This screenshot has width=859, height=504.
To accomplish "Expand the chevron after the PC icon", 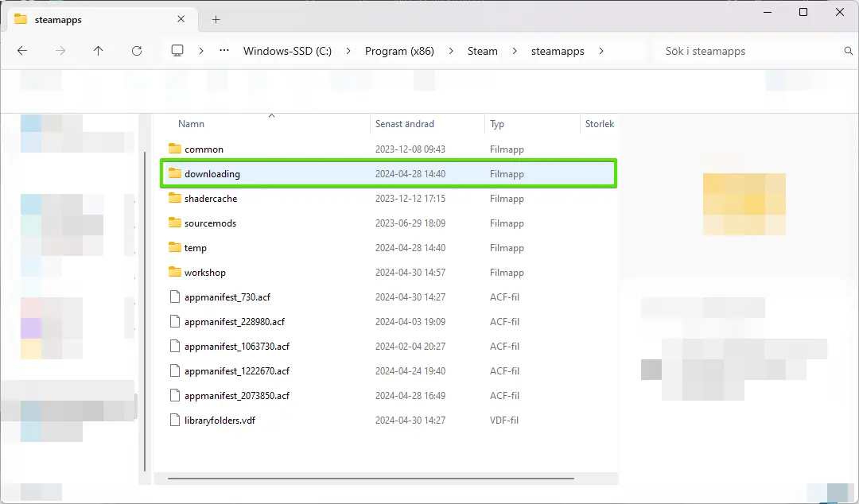I will (x=201, y=51).
